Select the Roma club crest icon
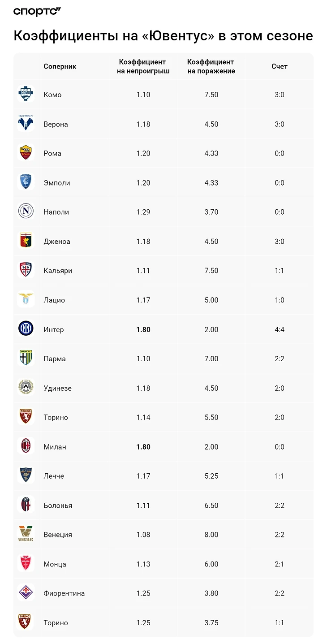Viewport: 327px width, 644px height. point(26,153)
